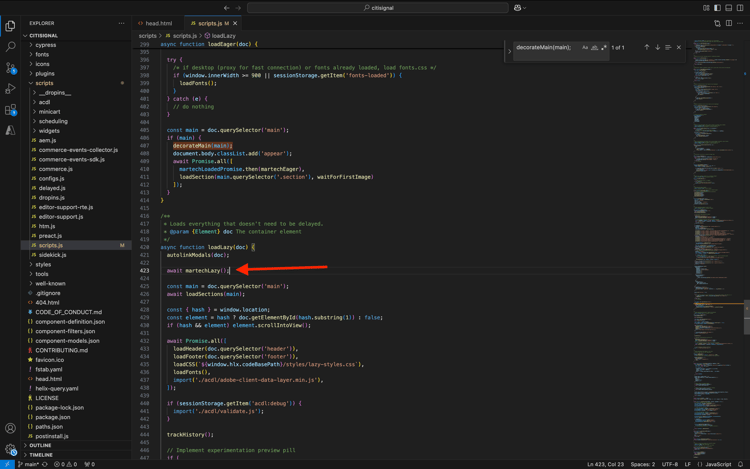Open the Search view in activity bar
The image size is (750, 469).
click(11, 47)
